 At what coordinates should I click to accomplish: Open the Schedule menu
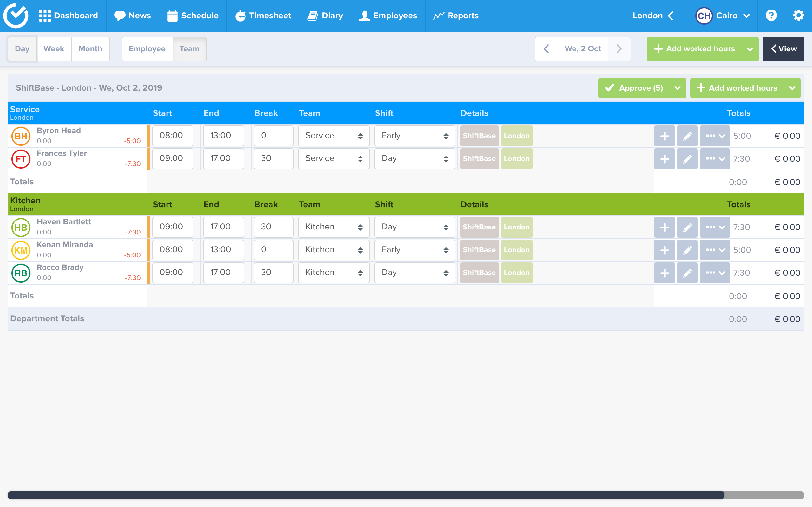tap(193, 16)
